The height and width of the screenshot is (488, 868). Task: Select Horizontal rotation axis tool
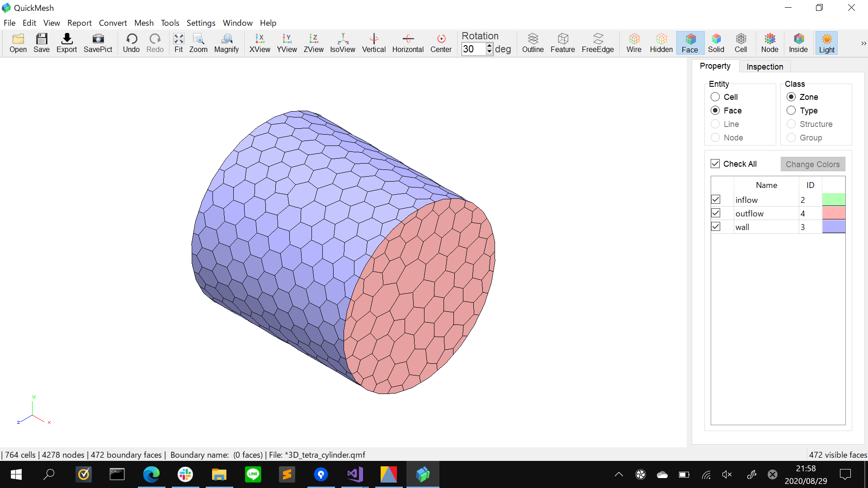[408, 43]
